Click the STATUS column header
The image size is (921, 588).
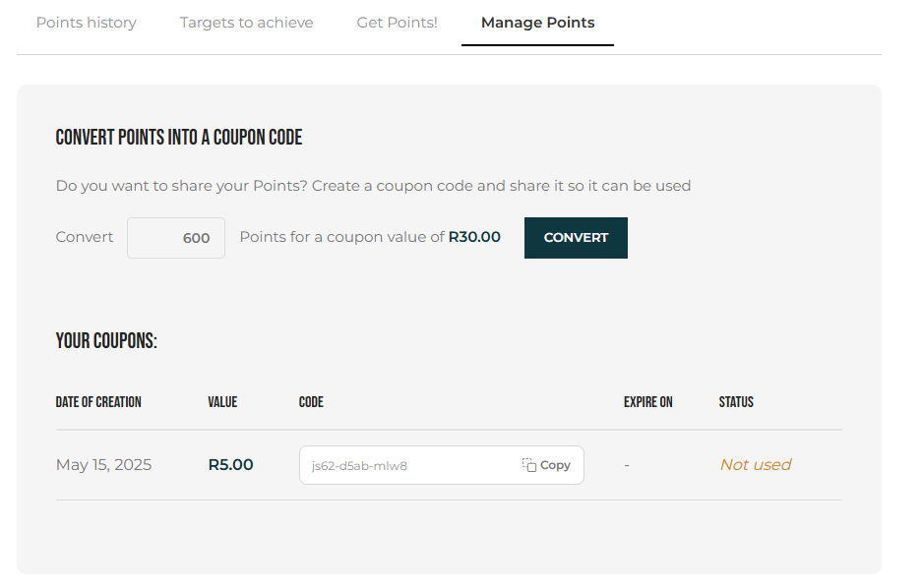[736, 402]
